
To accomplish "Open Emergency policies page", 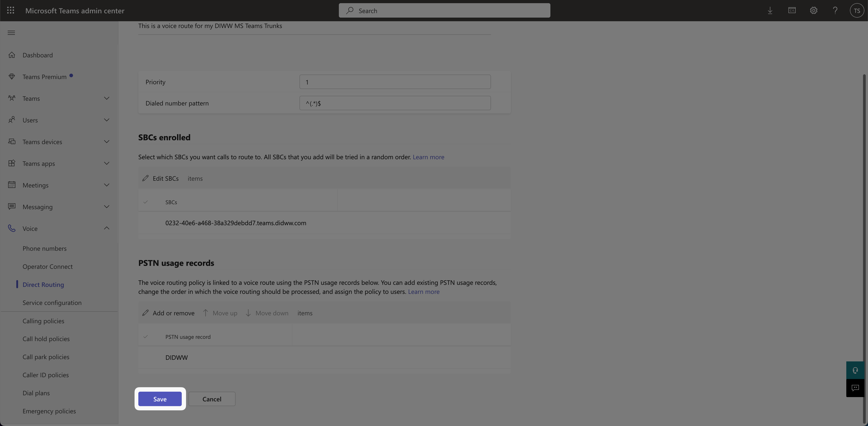I will coord(49,411).
